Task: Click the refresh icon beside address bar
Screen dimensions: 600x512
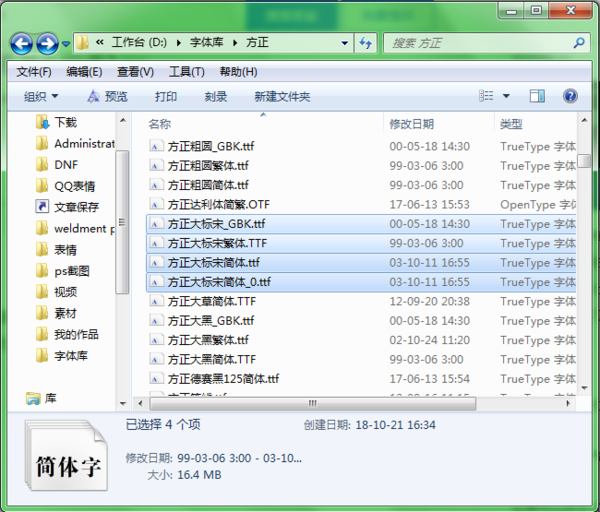Action: coord(366,43)
